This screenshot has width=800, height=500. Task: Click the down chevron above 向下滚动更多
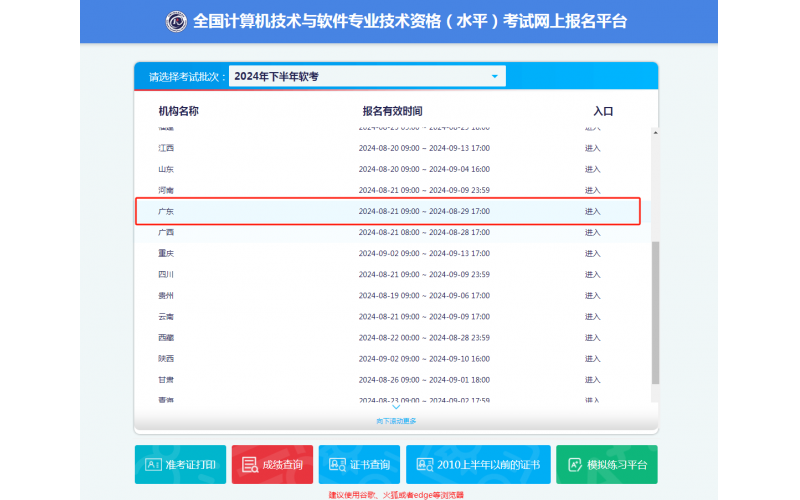click(x=396, y=407)
